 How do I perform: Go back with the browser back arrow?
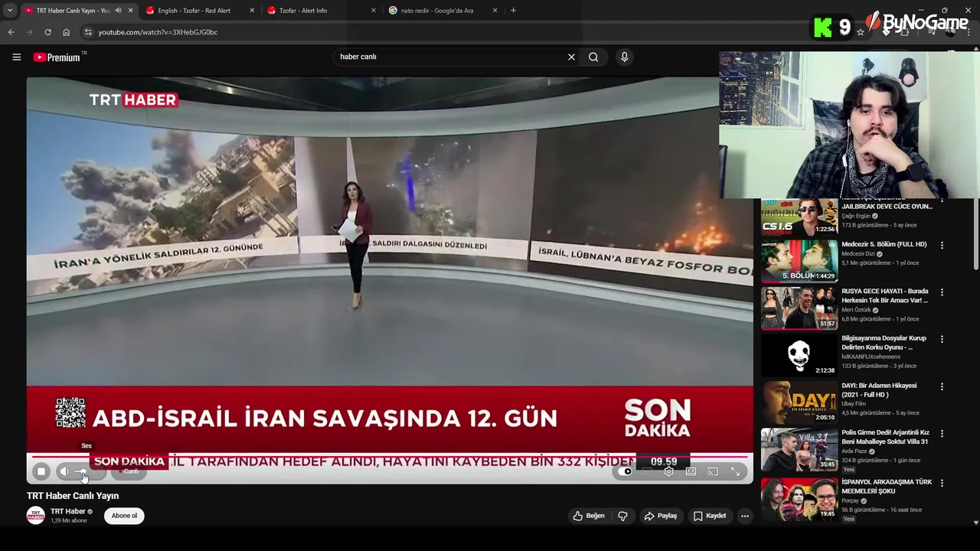[11, 32]
